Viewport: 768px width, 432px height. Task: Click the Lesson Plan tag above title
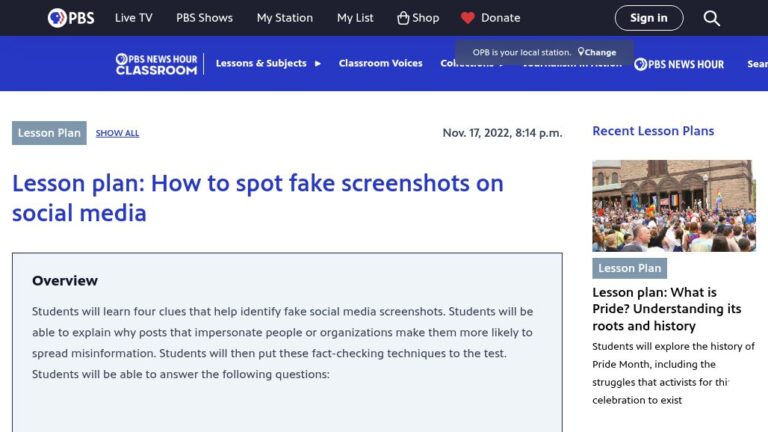click(49, 133)
